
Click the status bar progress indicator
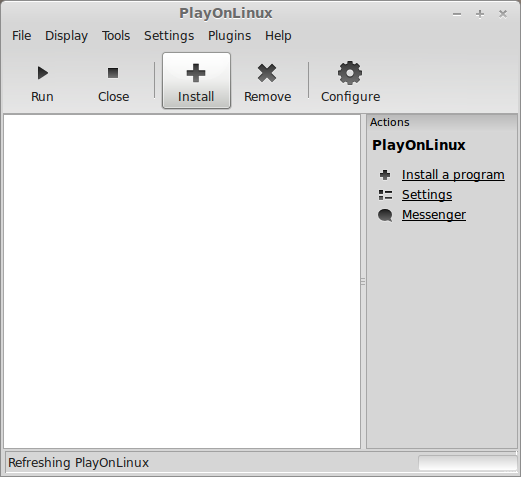pos(467,463)
